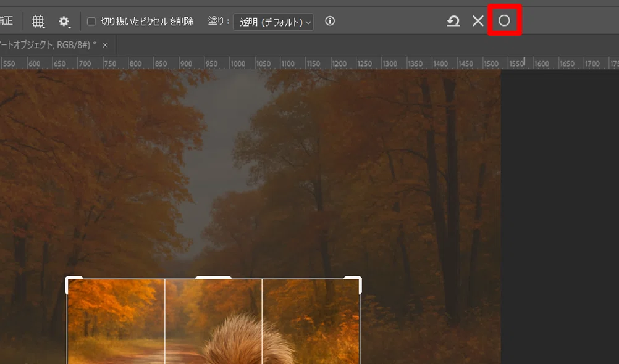Click the top-right crop corner handle
Image resolution: width=619 pixels, height=364 pixels.
353,284
